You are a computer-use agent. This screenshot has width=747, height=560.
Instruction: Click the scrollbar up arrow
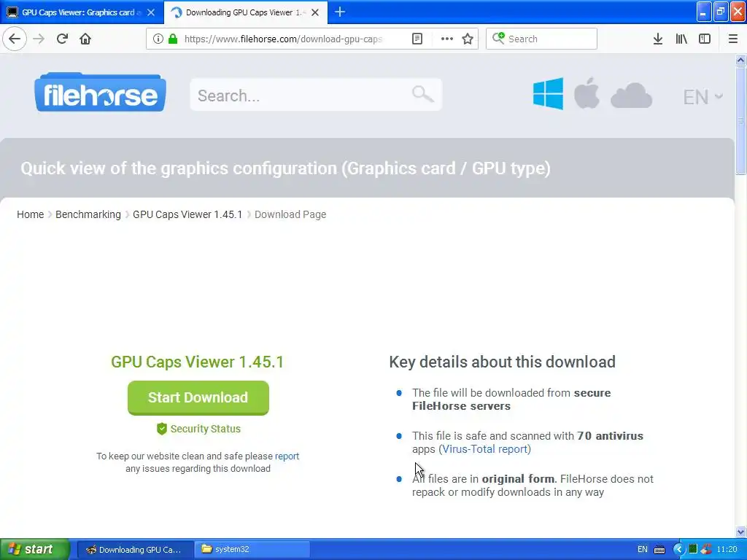click(740, 60)
